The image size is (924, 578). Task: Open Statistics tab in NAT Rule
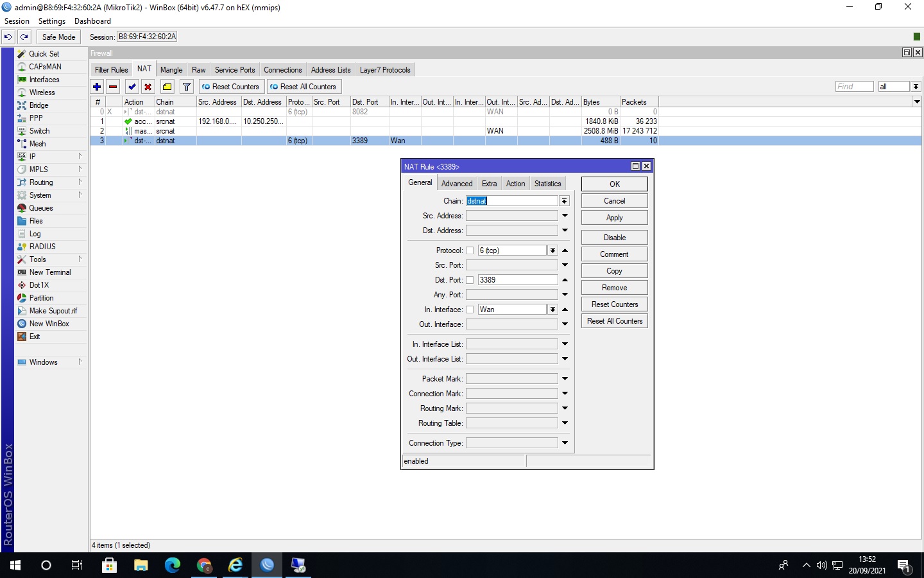547,184
